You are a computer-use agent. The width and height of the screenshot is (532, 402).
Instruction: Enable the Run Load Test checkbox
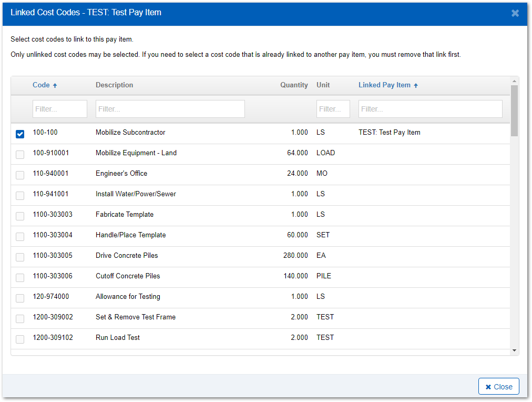pyautogui.click(x=20, y=339)
